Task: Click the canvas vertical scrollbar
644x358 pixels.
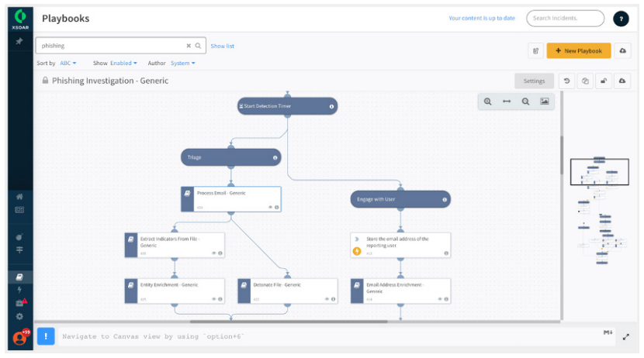Action: [x=562, y=156]
